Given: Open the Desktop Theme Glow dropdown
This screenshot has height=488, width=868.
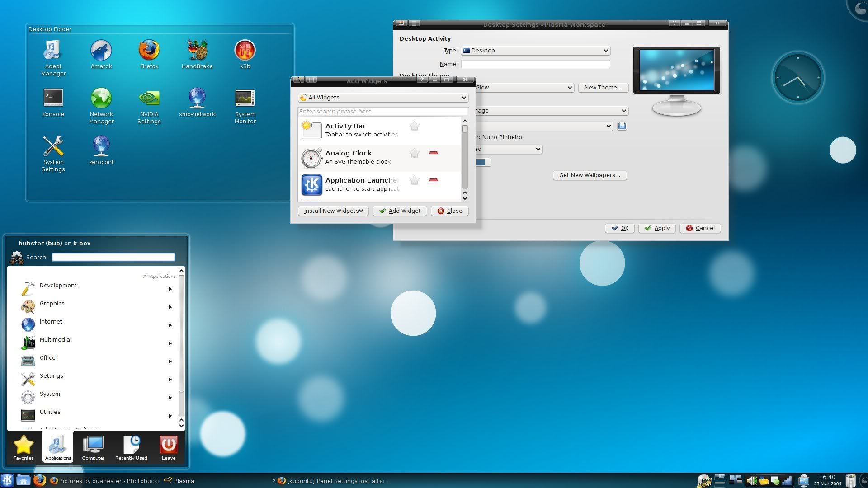Looking at the screenshot, I should tap(524, 88).
